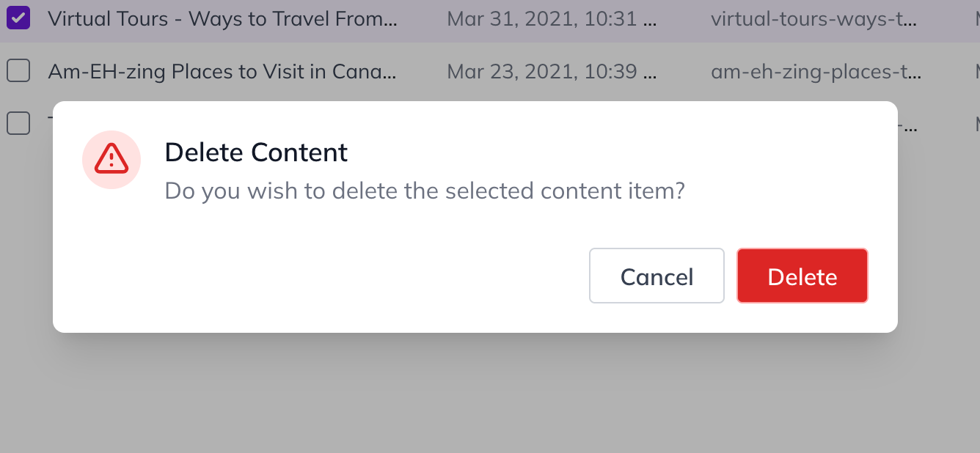This screenshot has height=453, width=980.
Task: Tick the Am-EH-zing Places row checkbox
Action: (18, 71)
